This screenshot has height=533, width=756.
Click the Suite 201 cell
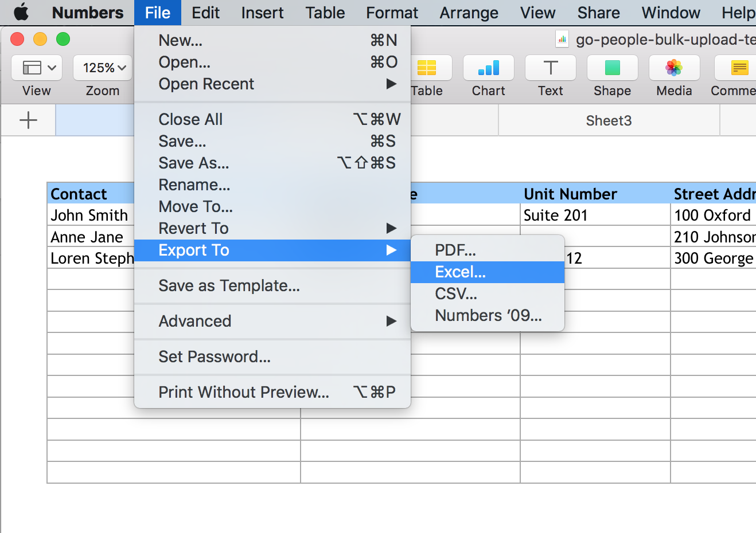595,215
